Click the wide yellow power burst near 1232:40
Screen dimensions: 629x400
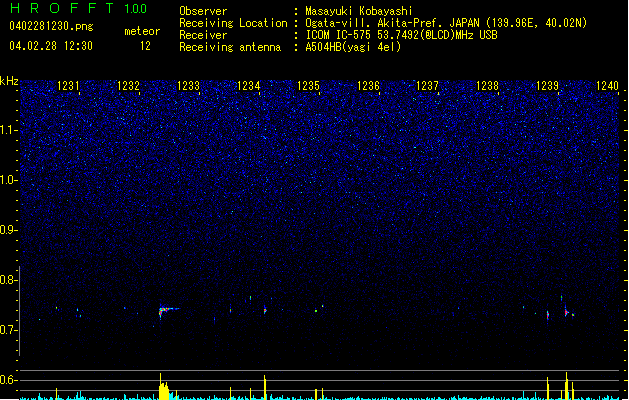coord(164,388)
